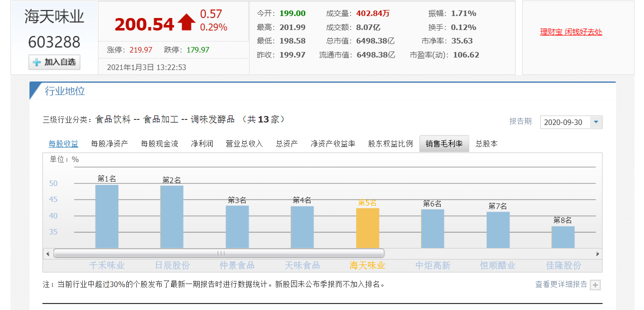Open 理财宝 闲钱好去处 link
Screen dimensions: 644x310
571,32
